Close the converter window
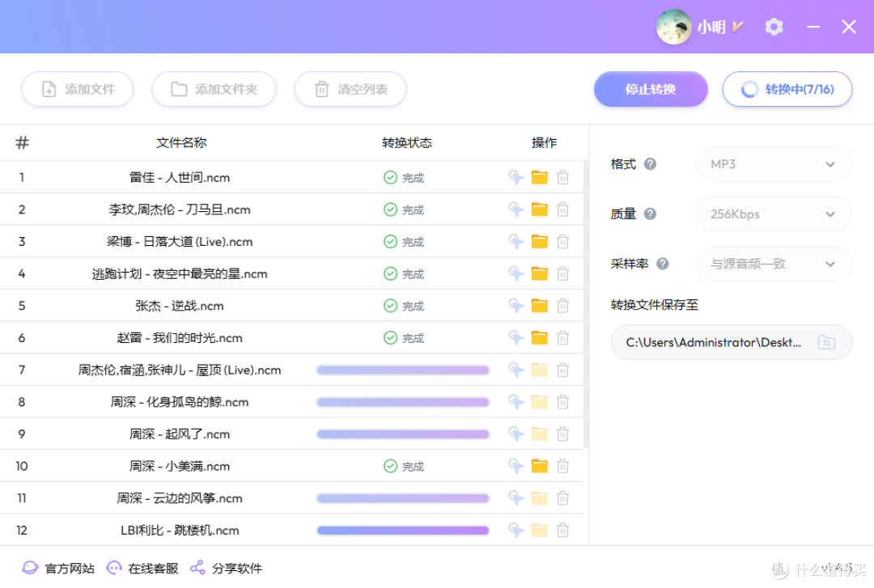 tap(849, 27)
